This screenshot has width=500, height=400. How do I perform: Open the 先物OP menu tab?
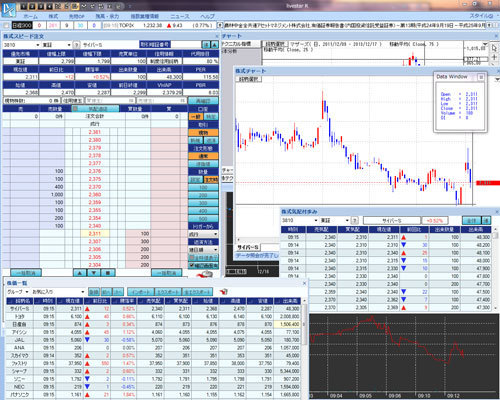pyautogui.click(x=77, y=16)
